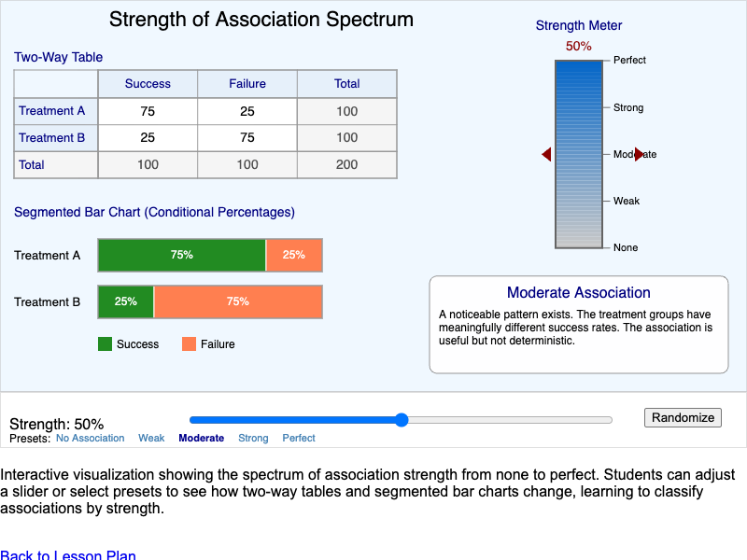Click the left red arrow marker on meter
The height and width of the screenshot is (560, 747).
click(x=545, y=155)
